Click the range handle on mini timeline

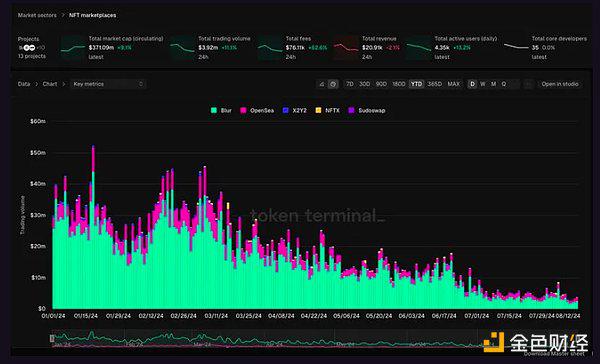tap(52, 338)
